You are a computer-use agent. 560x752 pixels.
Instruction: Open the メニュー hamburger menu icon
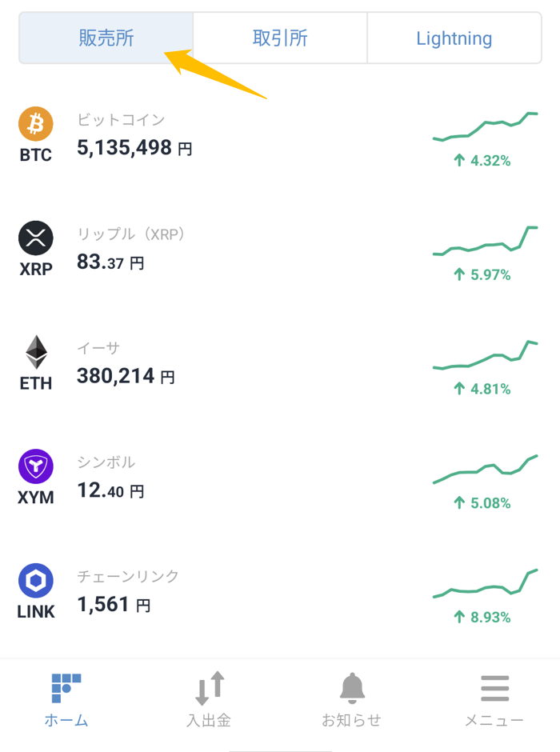click(494, 688)
